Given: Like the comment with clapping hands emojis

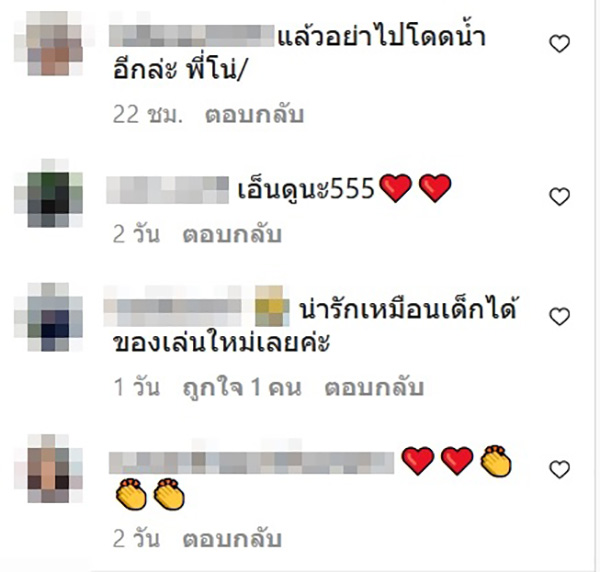Looking at the screenshot, I should point(559,469).
